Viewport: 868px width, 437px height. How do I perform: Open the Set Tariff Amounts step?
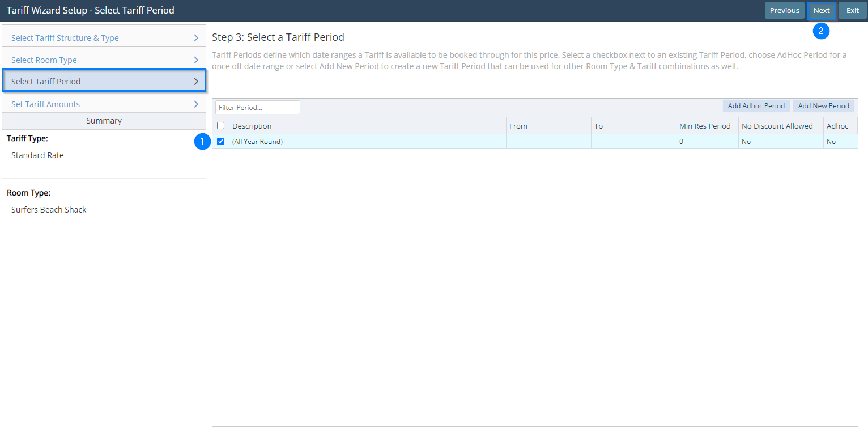point(45,104)
